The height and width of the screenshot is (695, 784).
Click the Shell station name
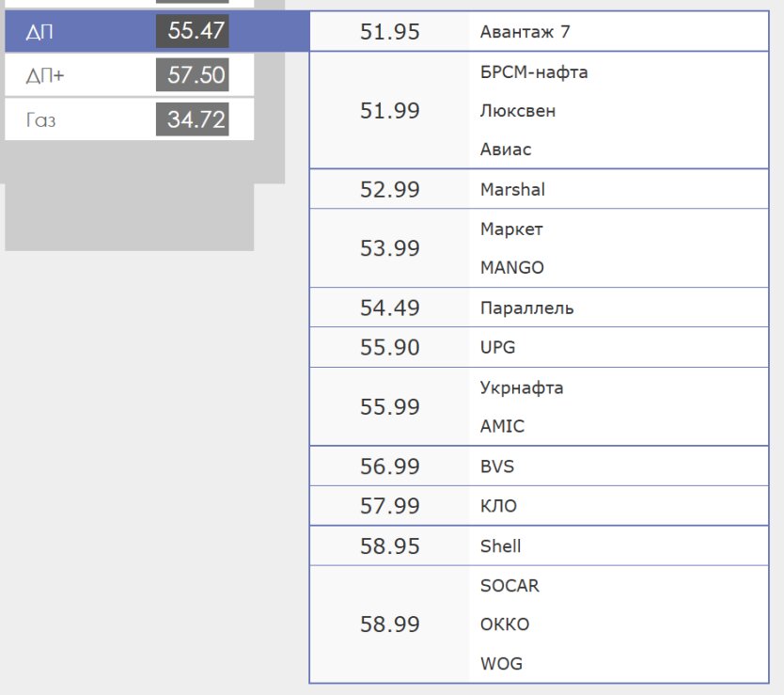point(500,545)
